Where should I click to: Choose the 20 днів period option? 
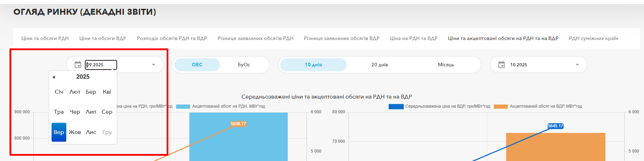[380, 65]
